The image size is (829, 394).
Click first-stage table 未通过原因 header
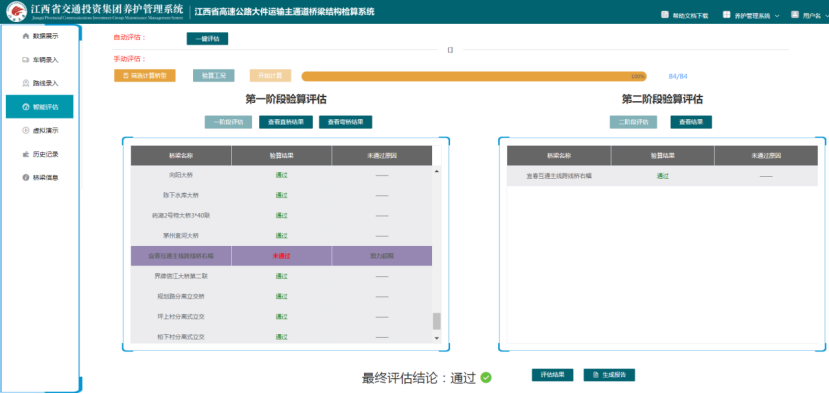coord(382,156)
